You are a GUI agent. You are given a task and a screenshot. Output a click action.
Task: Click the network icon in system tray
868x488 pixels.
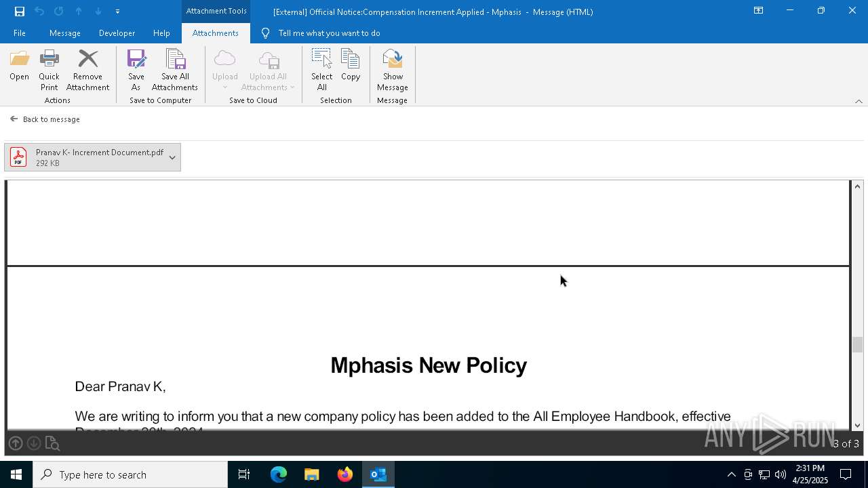click(x=764, y=474)
